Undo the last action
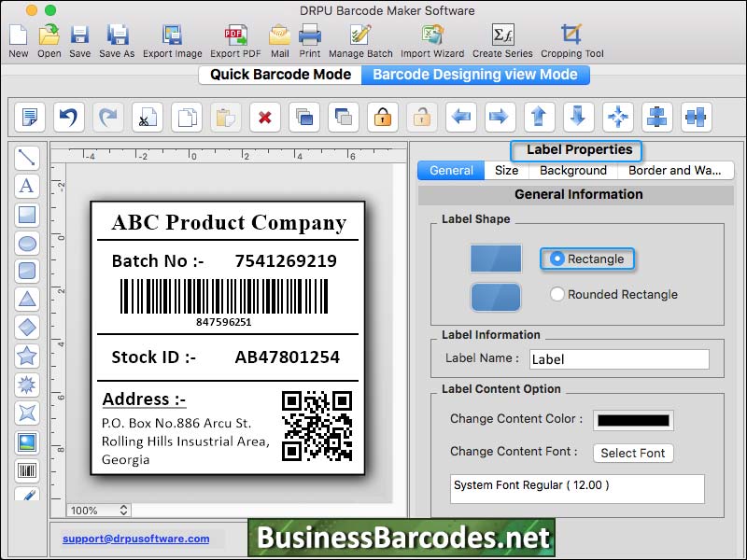The height and width of the screenshot is (560, 747). tap(69, 117)
